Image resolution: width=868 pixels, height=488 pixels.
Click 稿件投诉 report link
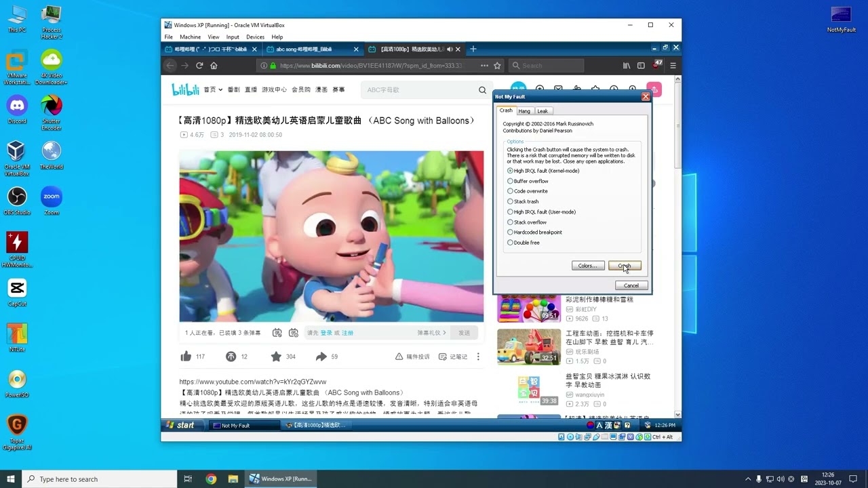pos(413,357)
